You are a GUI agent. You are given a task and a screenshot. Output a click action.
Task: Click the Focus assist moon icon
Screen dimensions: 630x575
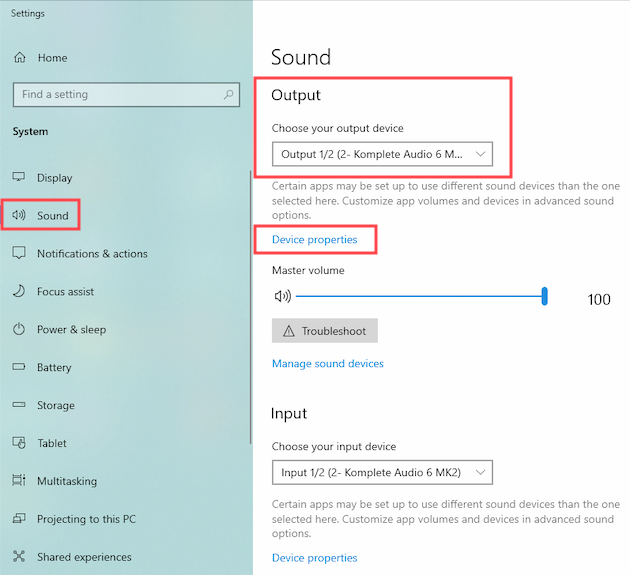tap(19, 291)
